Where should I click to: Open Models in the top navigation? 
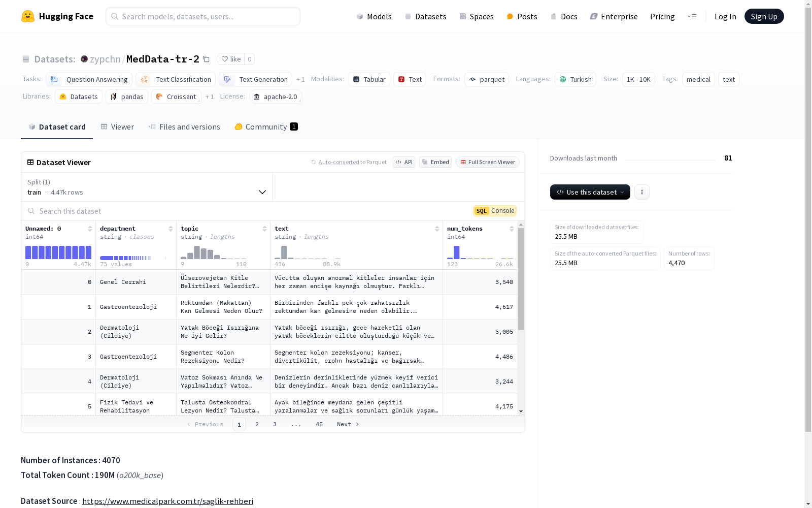point(374,16)
